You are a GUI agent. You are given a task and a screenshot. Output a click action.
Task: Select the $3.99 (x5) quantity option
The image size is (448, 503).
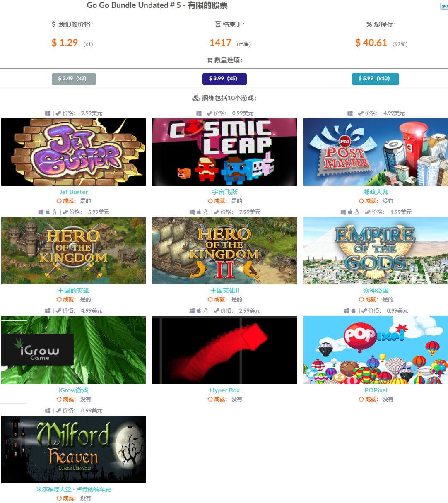point(224,79)
